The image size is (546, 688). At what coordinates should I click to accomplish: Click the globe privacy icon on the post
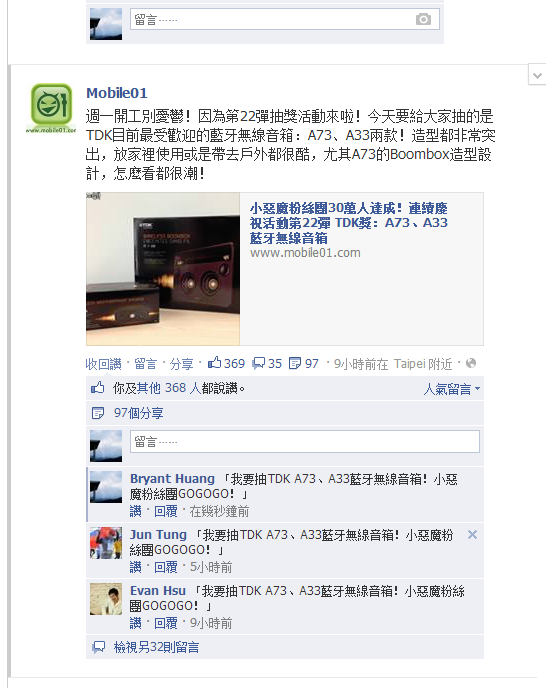pos(471,363)
